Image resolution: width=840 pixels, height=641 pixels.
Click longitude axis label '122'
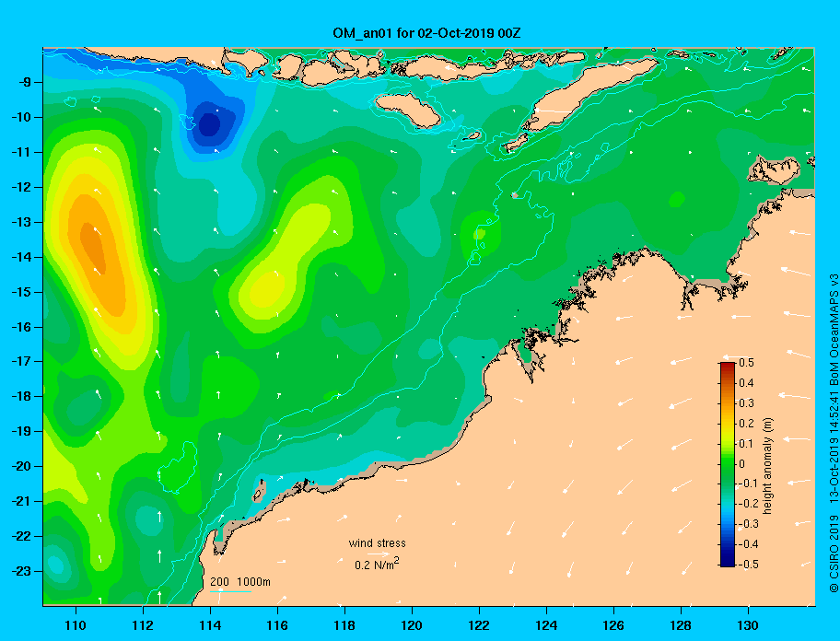[x=479, y=625]
